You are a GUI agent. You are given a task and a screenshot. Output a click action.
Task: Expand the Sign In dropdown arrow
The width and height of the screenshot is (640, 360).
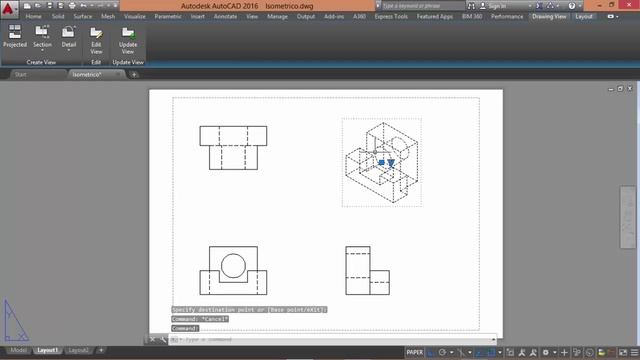click(530, 6)
